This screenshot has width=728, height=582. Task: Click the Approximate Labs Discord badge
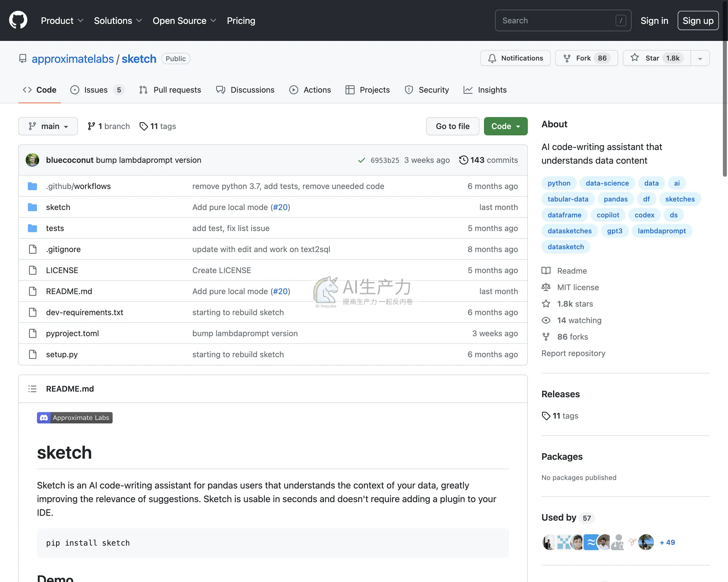pos(75,418)
